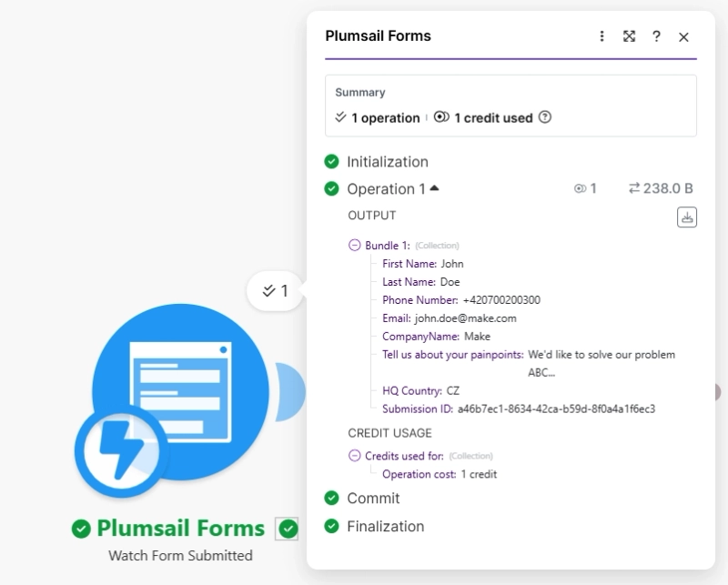Image resolution: width=728 pixels, height=585 pixels.
Task: Download the output bundles
Action: 687,217
